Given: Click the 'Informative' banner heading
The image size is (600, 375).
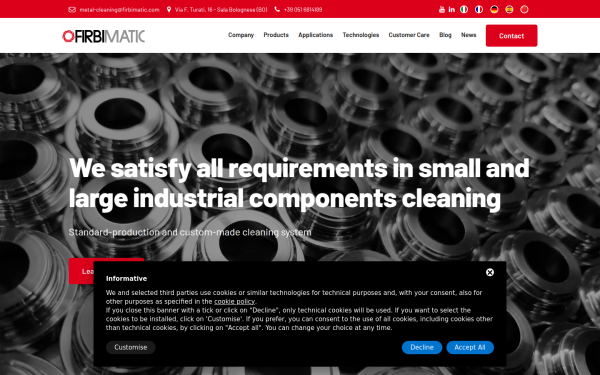Looking at the screenshot, I should [126, 279].
